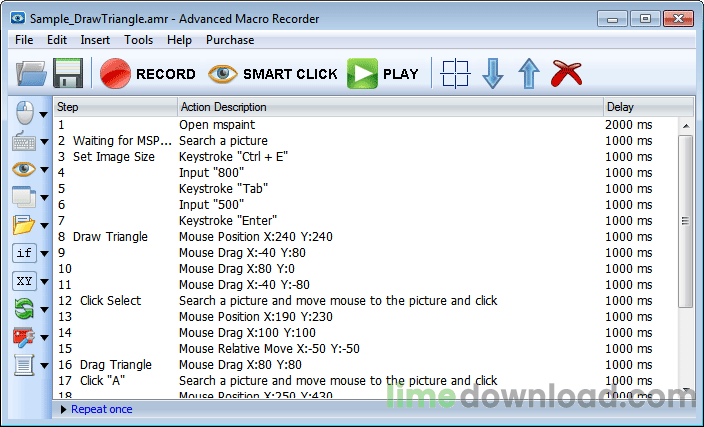Insert open file action from sidebar folder icon

[23, 225]
